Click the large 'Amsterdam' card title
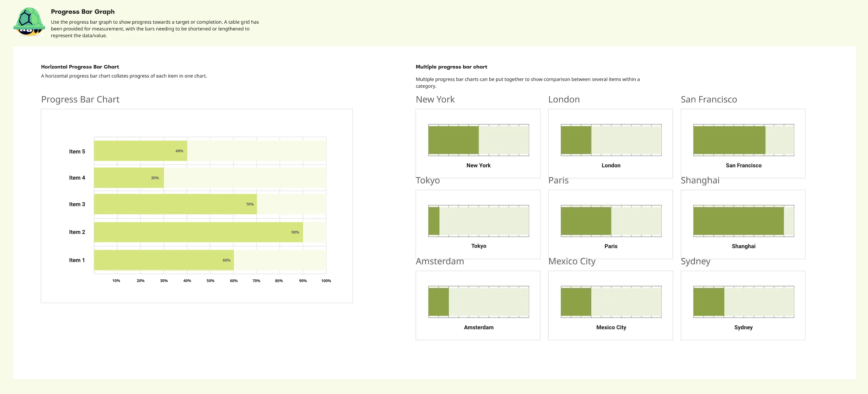The height and width of the screenshot is (394, 868). [440, 261]
